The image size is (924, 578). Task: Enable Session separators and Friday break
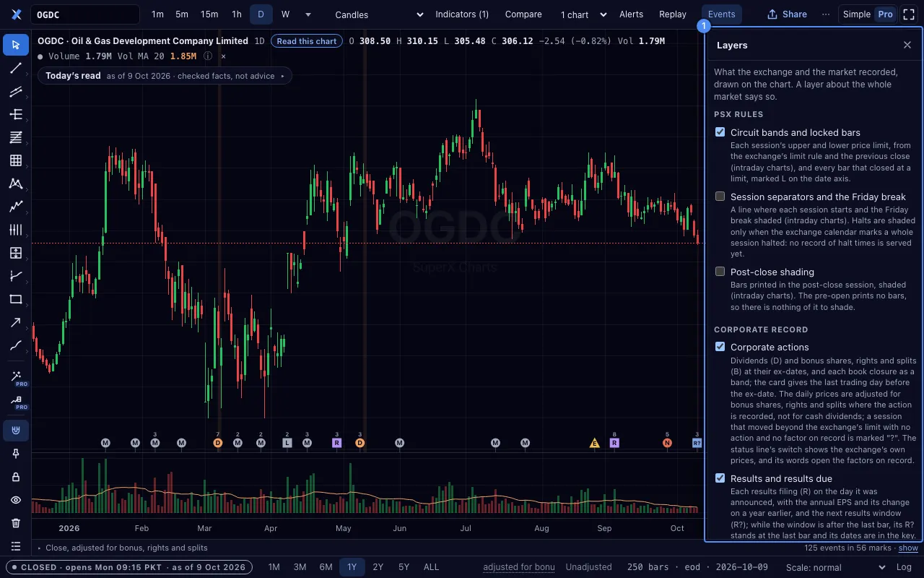click(720, 197)
